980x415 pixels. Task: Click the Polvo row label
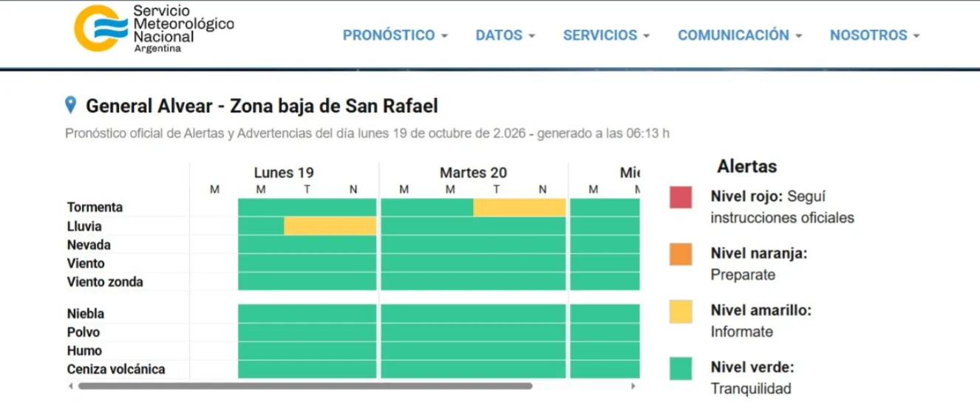point(83,332)
